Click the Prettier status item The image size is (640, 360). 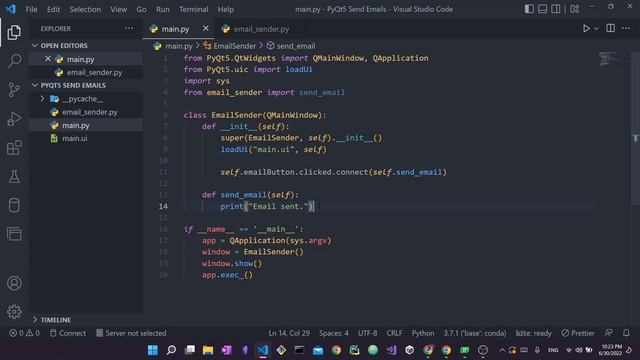click(578, 333)
